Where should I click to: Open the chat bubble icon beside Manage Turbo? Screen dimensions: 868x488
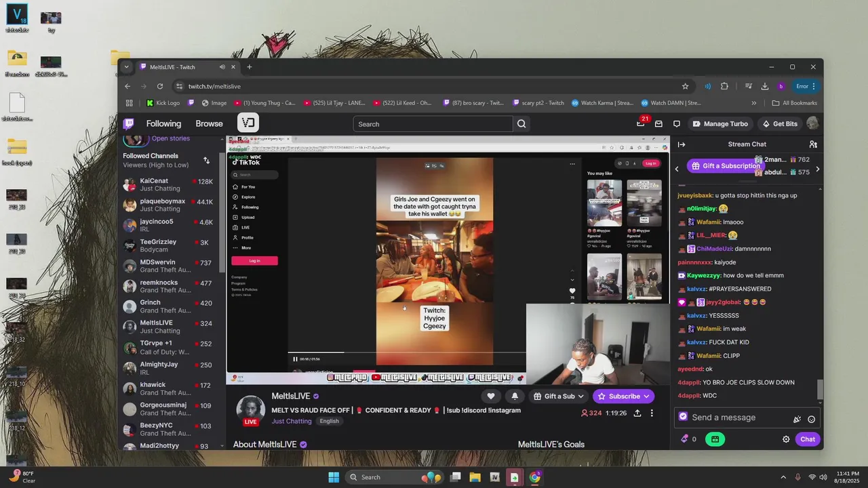click(677, 124)
